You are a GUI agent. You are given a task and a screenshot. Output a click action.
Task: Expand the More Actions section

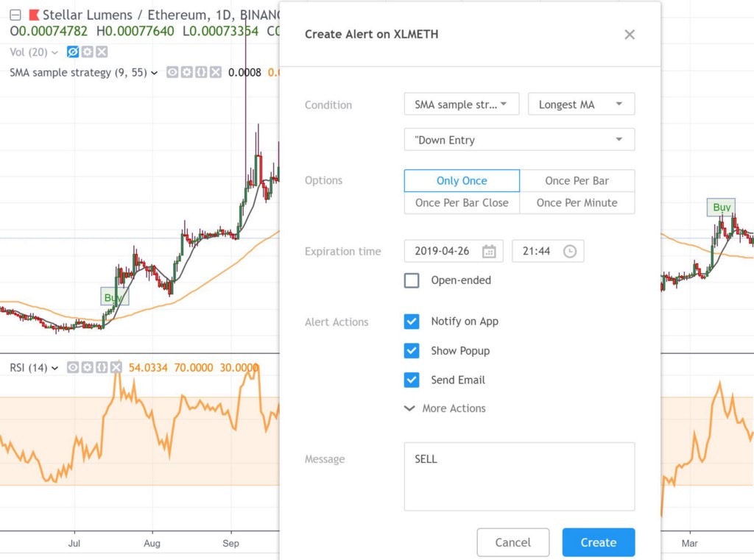click(x=445, y=408)
